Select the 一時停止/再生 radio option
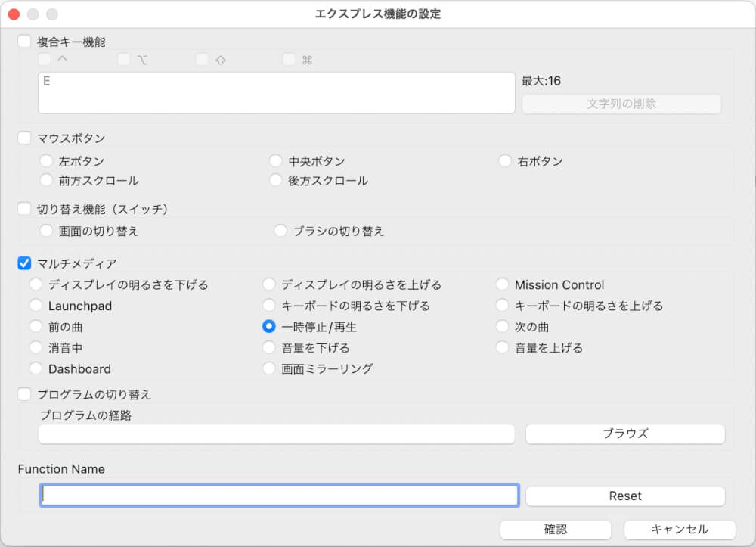Viewport: 756px width, 547px height. [269, 327]
